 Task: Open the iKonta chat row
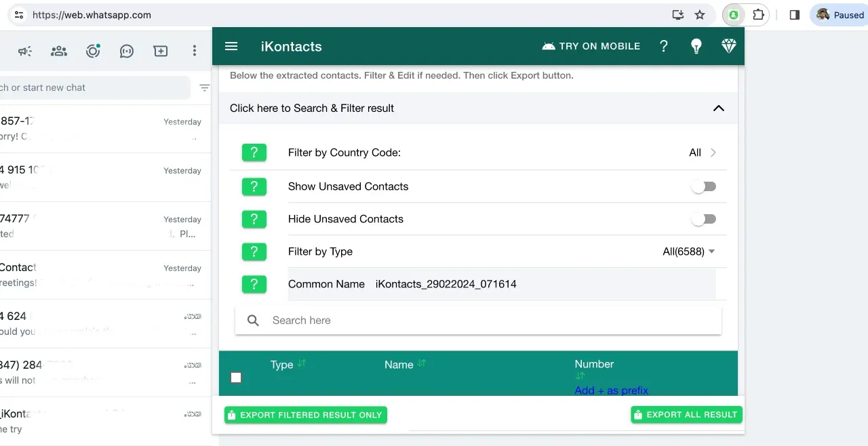coord(105,421)
